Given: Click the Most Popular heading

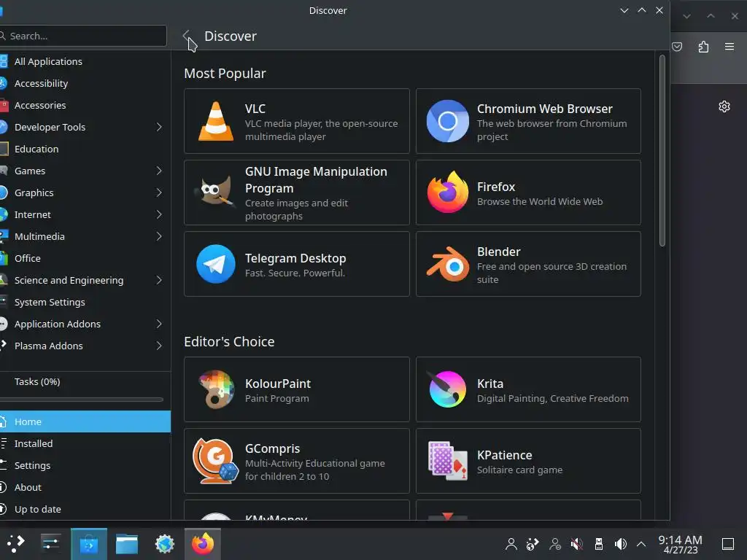Looking at the screenshot, I should click(x=225, y=74).
